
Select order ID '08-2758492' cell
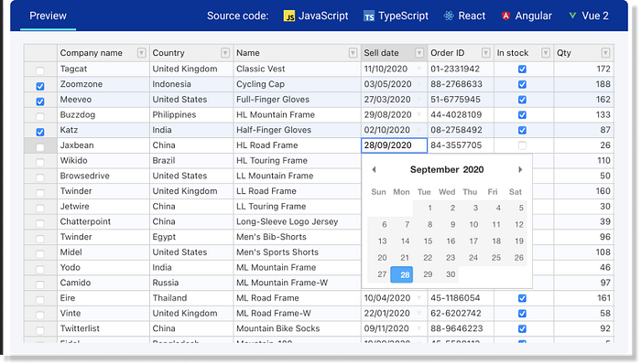click(461, 130)
